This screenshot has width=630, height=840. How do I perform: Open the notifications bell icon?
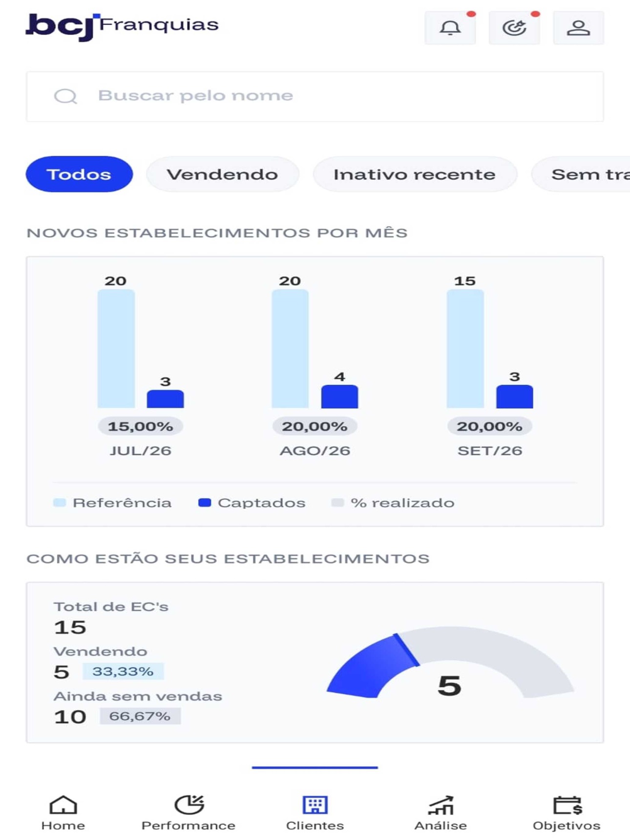450,28
